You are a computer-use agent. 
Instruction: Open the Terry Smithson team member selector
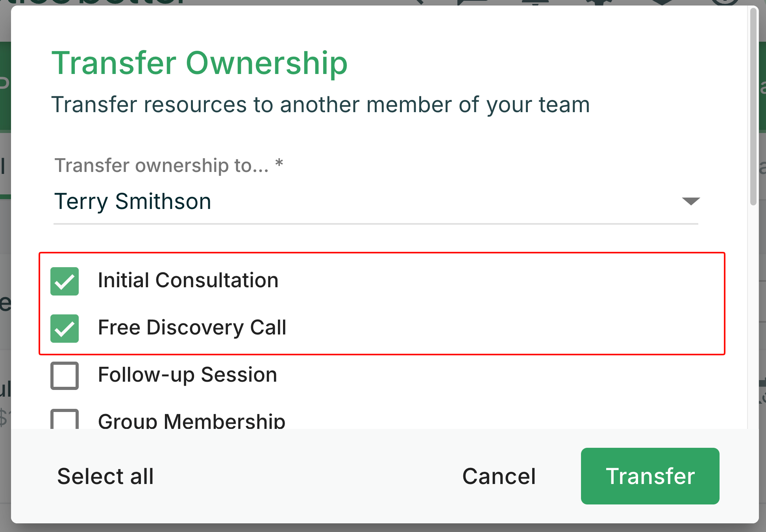354,201
